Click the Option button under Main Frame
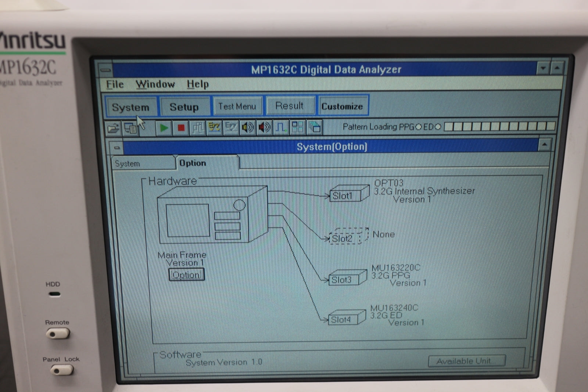 [186, 275]
